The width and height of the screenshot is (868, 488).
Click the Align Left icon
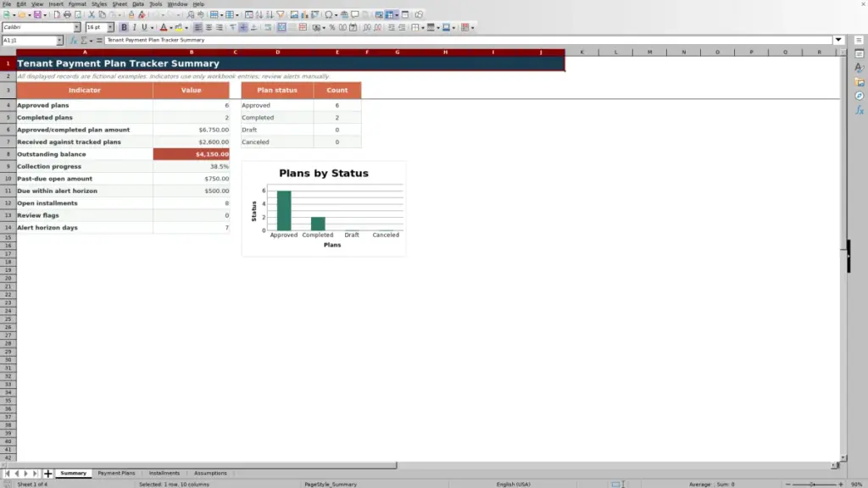tap(198, 27)
